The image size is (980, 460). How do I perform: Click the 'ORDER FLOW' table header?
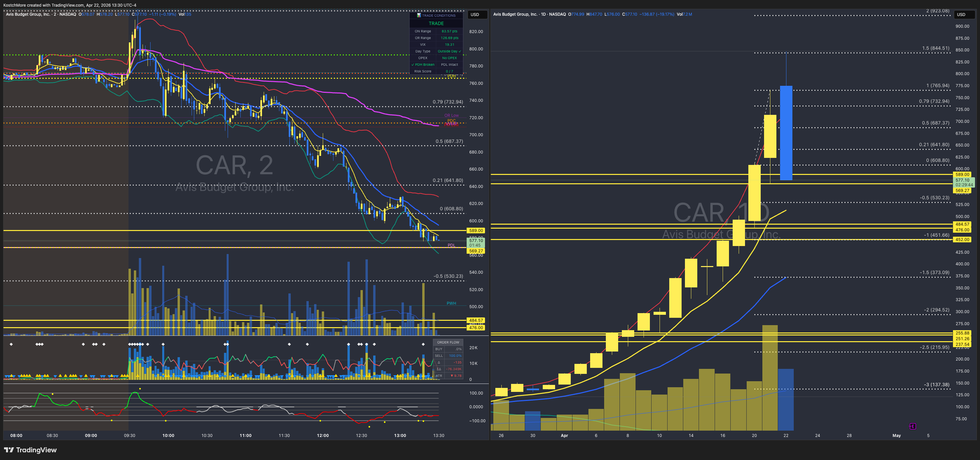[x=448, y=342]
